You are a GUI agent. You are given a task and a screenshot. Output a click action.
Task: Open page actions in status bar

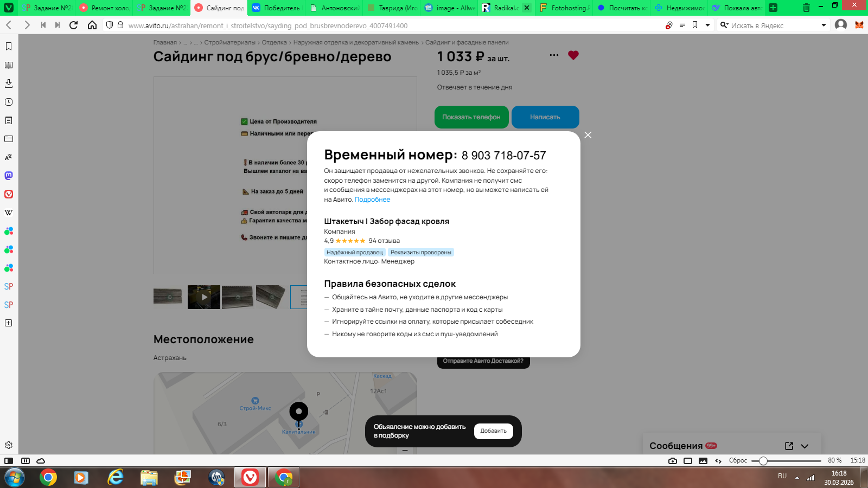[718, 461]
